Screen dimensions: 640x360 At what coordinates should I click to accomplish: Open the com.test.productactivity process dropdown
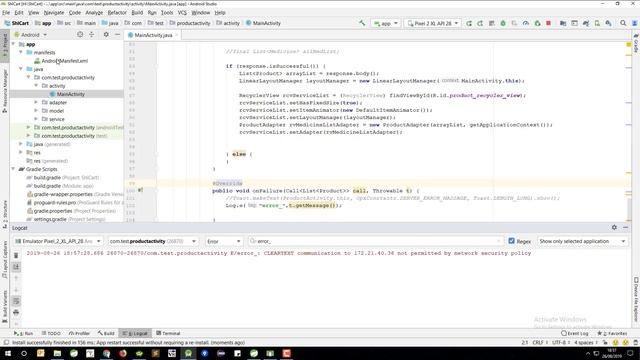[x=153, y=241]
